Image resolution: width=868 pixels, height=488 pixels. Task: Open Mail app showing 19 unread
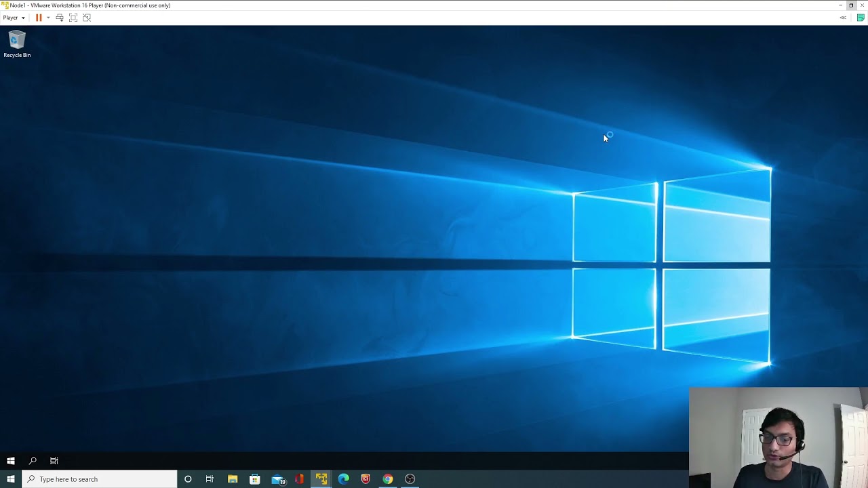pyautogui.click(x=278, y=479)
